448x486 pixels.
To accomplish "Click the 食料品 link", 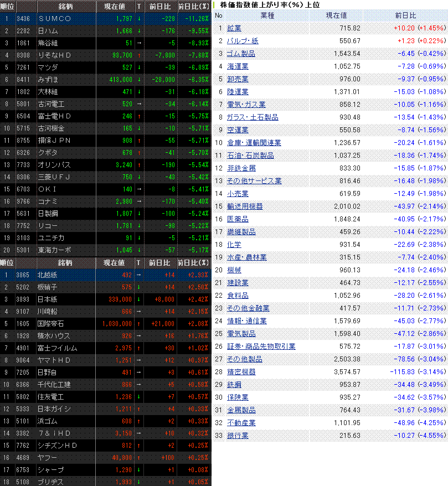I will click(x=238, y=296).
